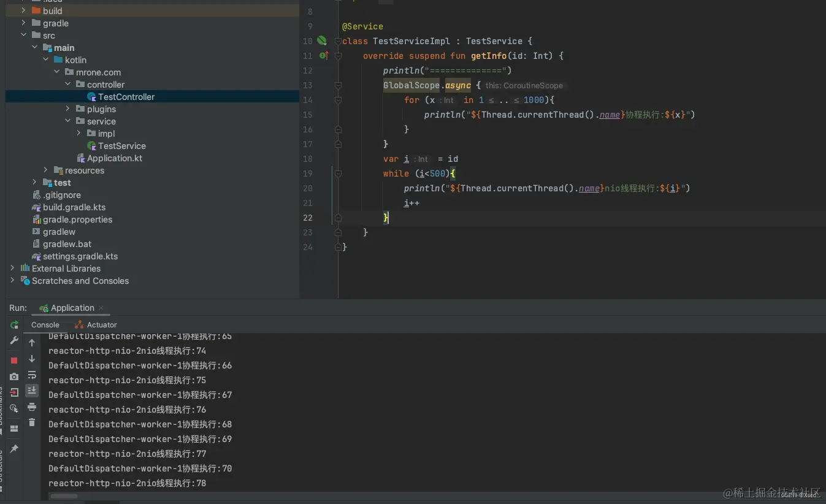The image size is (826, 504).
Task: Click the Restore Layout icon in Run toolbar
Action: click(x=14, y=429)
